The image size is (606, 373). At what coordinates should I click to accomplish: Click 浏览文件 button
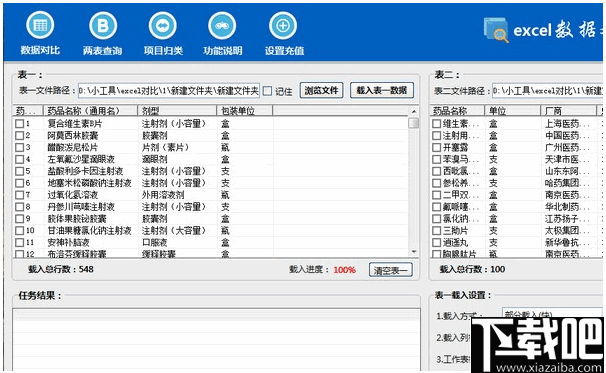[x=321, y=90]
